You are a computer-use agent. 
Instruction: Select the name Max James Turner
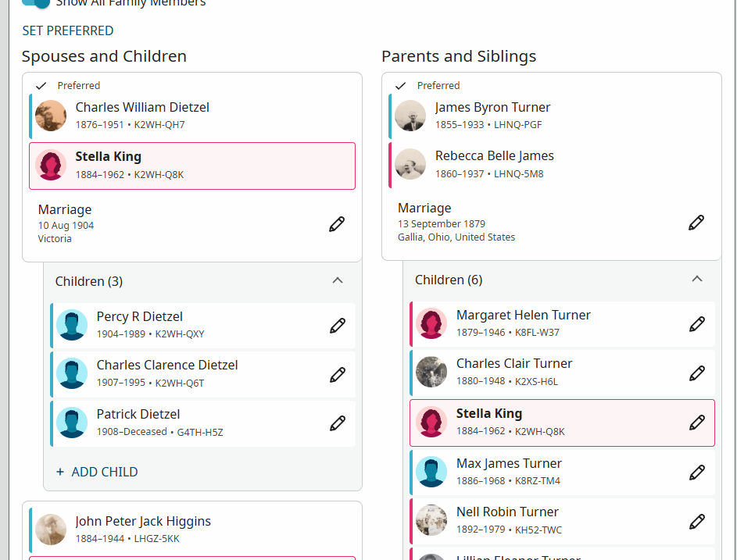[x=509, y=464]
